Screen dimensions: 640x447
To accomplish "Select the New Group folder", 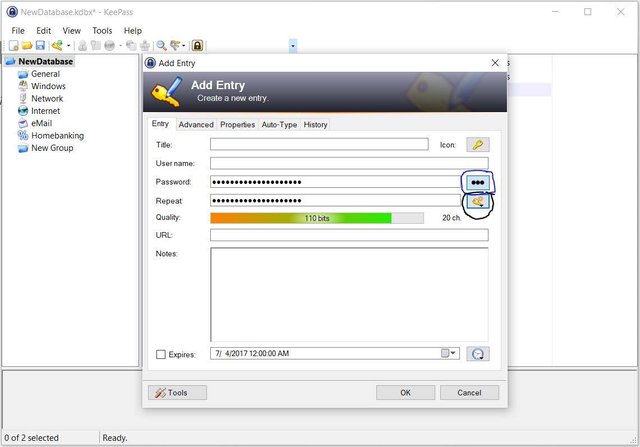I will (x=52, y=148).
